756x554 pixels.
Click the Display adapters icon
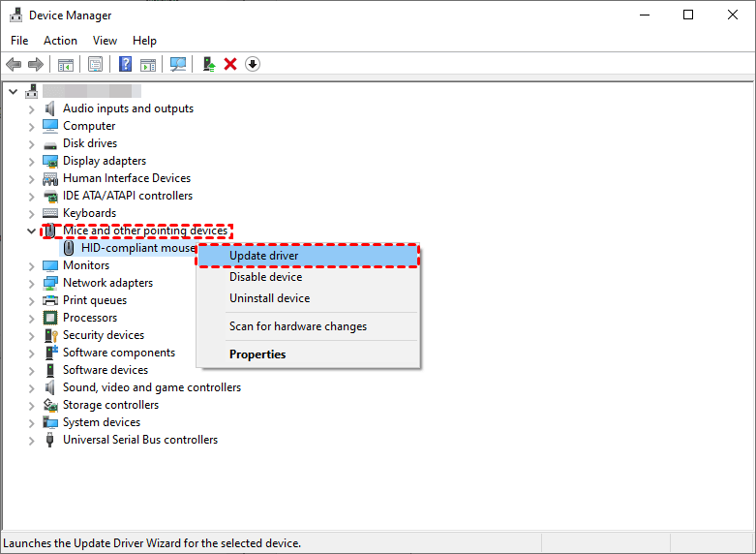[x=50, y=161]
